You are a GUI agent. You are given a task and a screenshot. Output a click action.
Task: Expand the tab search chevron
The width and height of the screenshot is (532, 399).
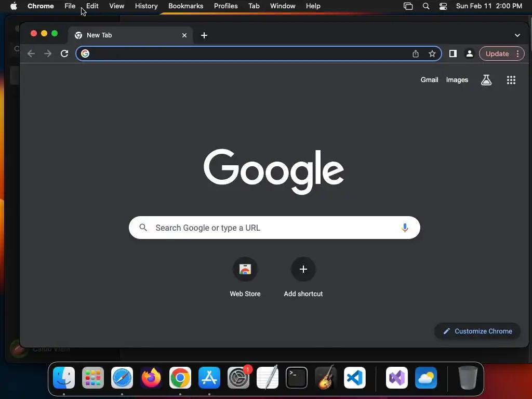coord(517,35)
